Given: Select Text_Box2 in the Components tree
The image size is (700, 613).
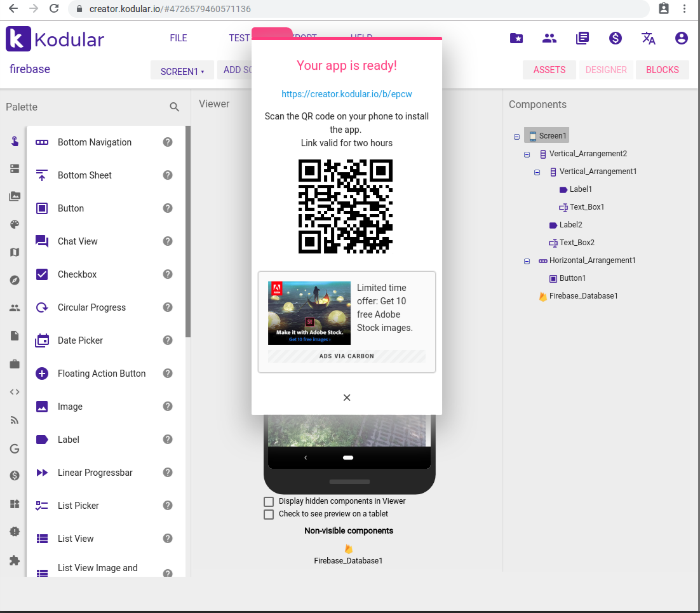Looking at the screenshot, I should [577, 243].
